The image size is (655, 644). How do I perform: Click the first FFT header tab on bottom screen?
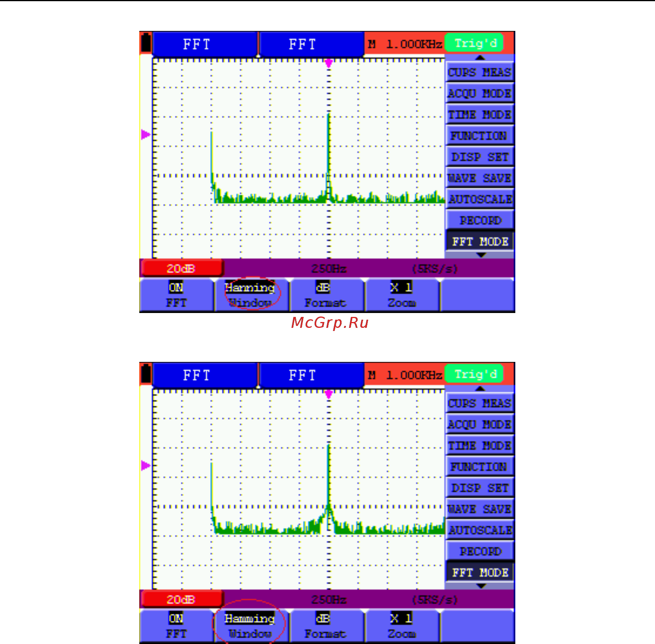(x=204, y=375)
